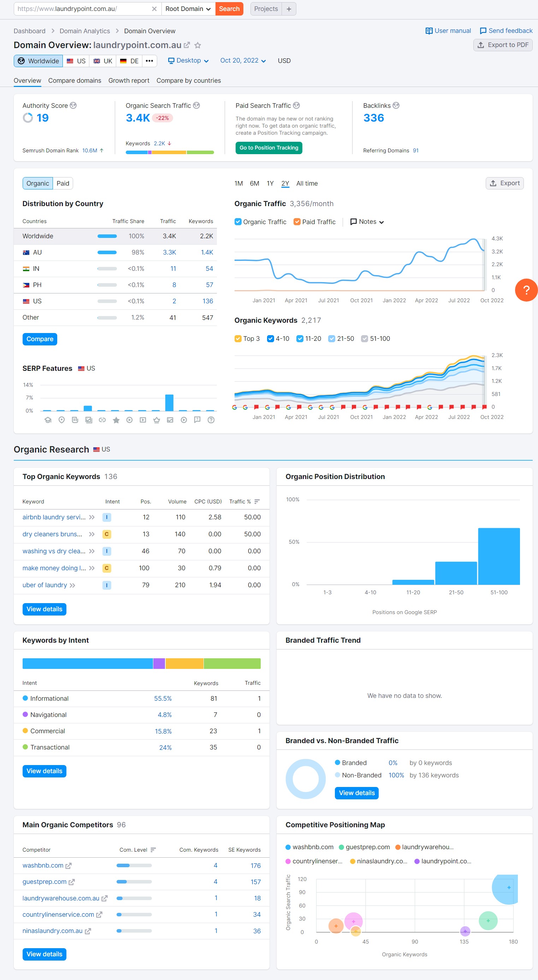
Task: Open the orange help question-mark bubble
Action: [x=527, y=290]
